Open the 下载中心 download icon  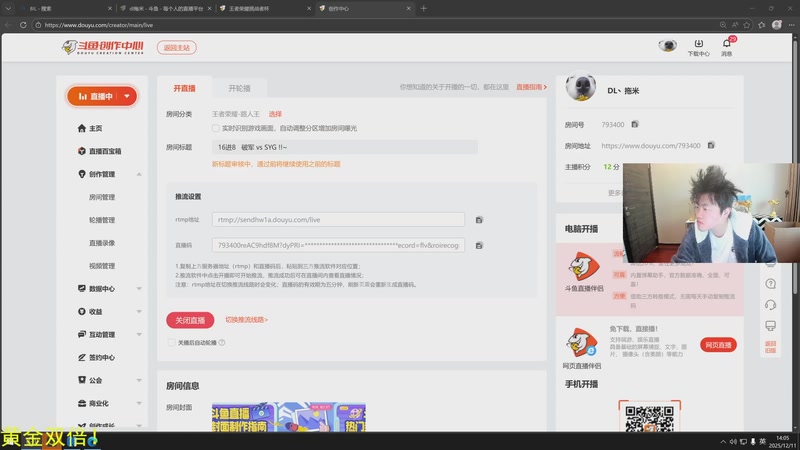click(x=698, y=47)
